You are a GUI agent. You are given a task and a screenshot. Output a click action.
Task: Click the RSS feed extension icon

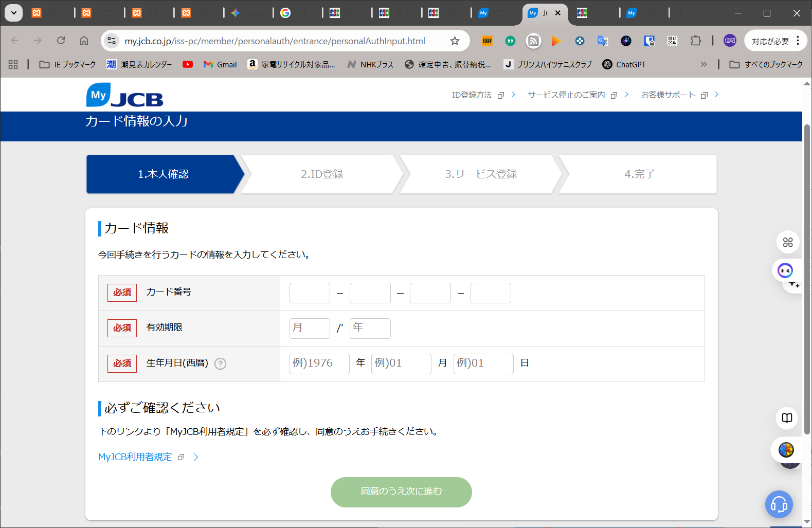coord(533,41)
